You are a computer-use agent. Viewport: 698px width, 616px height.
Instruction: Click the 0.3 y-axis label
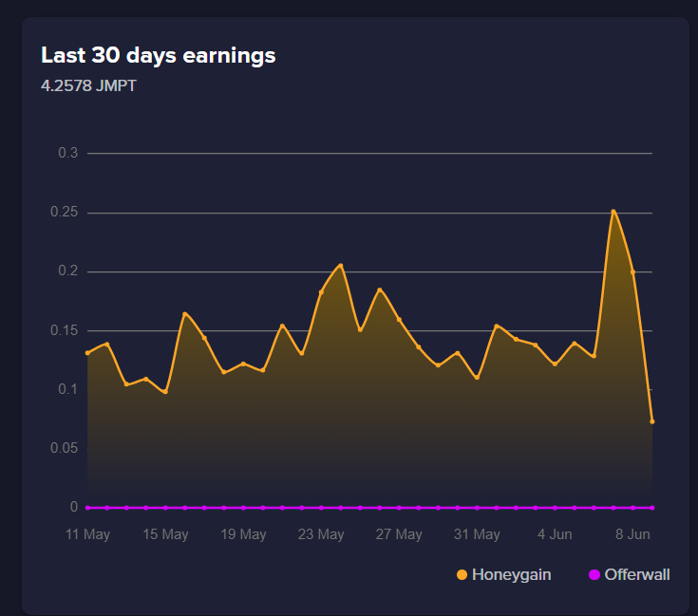click(x=68, y=153)
